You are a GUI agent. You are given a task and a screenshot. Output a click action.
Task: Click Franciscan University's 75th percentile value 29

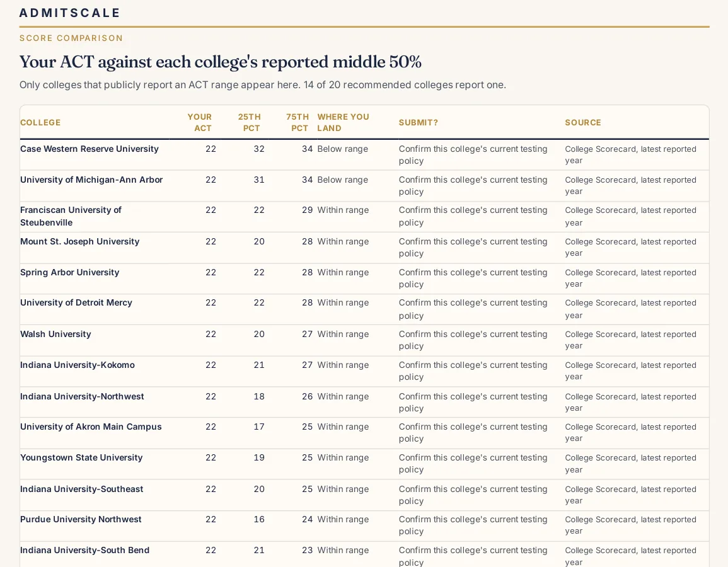(x=307, y=210)
